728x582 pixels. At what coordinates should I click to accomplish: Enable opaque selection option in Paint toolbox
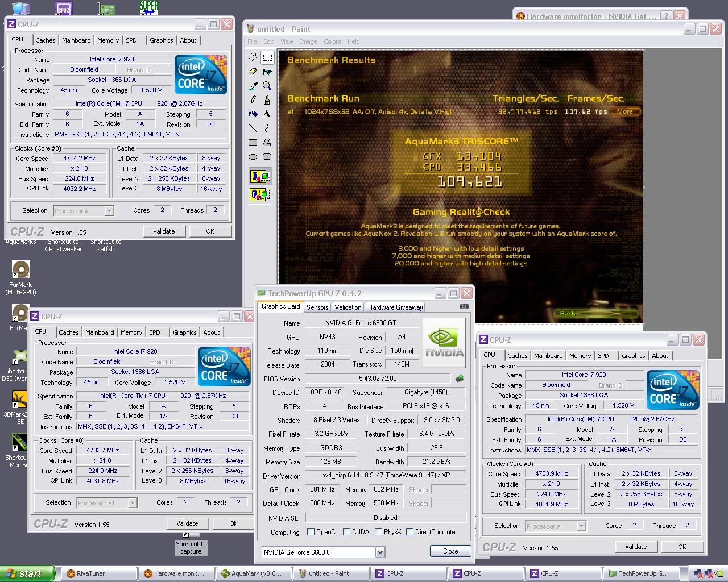(x=260, y=177)
